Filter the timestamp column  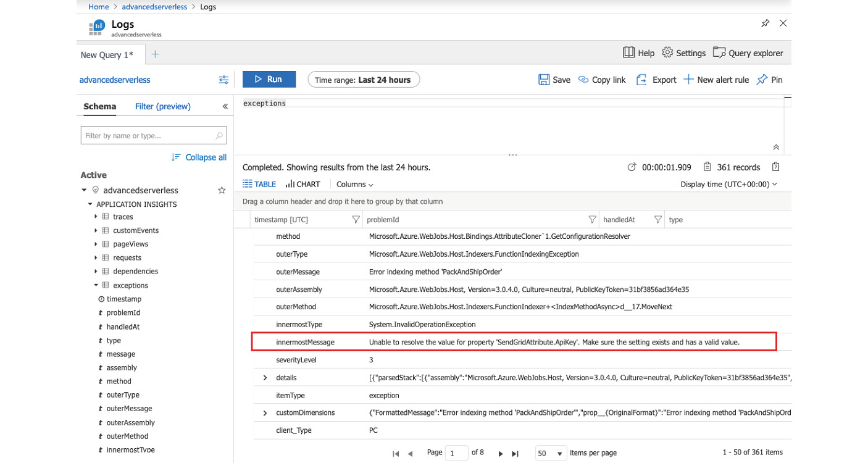point(356,219)
